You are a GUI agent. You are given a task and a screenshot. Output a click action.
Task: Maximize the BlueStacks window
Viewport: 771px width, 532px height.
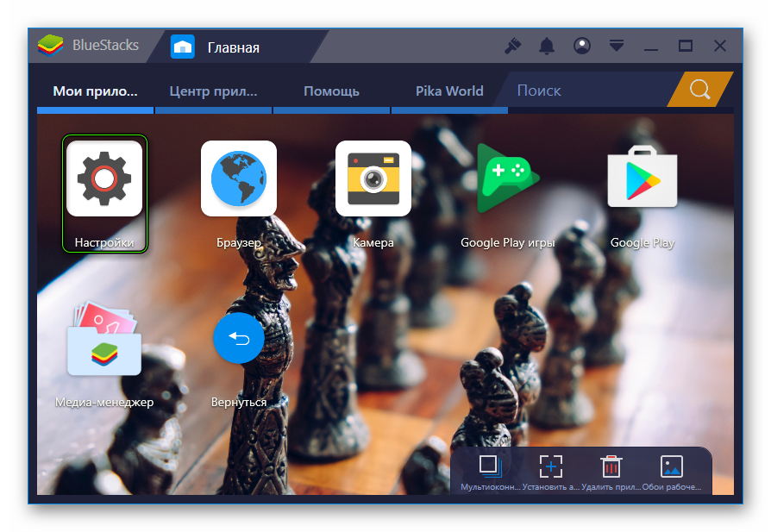[686, 47]
